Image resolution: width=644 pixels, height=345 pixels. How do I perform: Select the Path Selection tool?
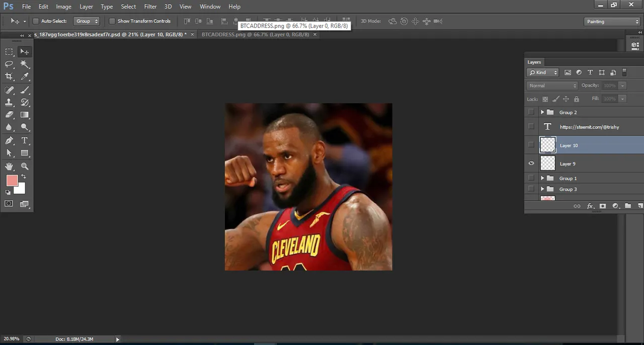coord(9,153)
